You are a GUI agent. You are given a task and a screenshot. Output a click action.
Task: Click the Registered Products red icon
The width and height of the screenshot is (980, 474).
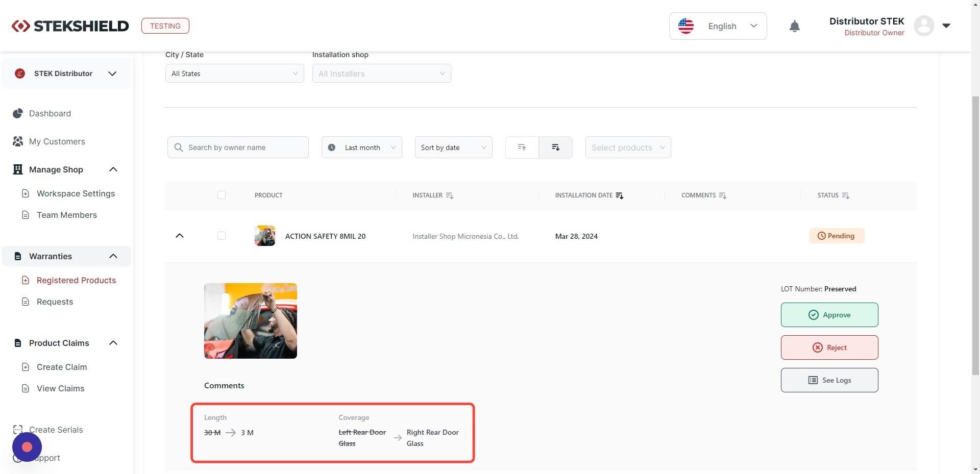26,280
